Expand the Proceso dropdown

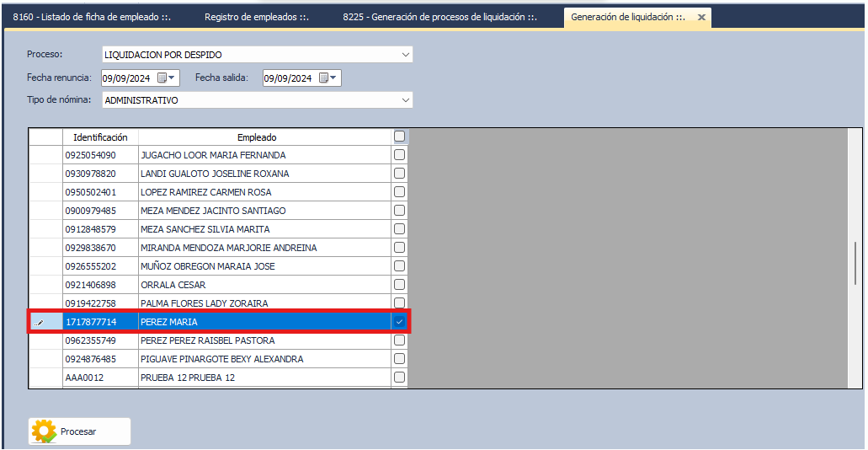point(406,55)
